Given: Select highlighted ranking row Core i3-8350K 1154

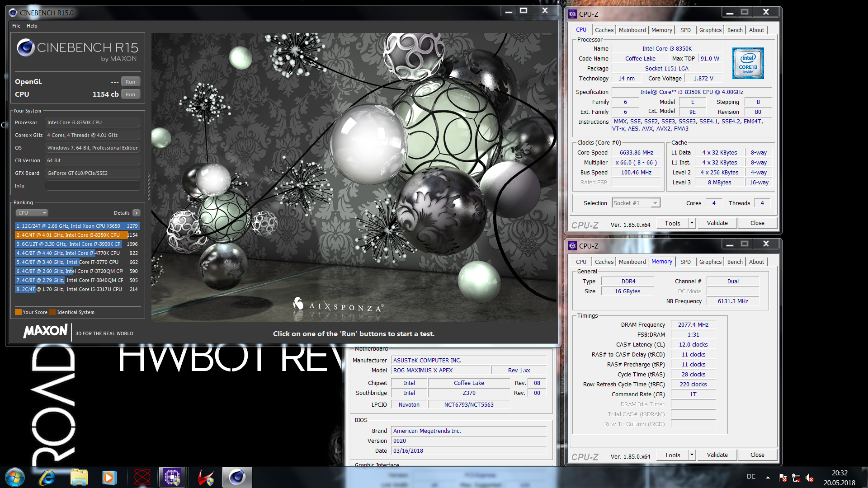Looking at the screenshot, I should tap(77, 235).
